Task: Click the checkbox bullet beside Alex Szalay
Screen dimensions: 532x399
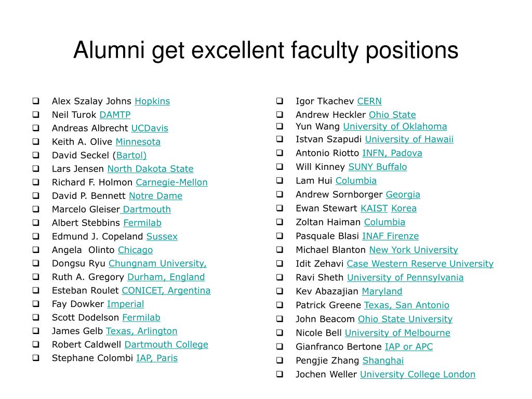Action: 36,101
